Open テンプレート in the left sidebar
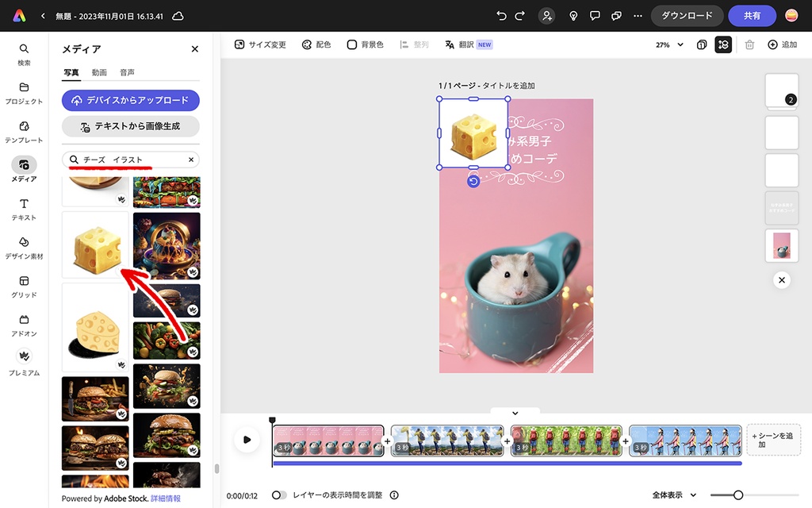812x508 pixels. pyautogui.click(x=24, y=133)
